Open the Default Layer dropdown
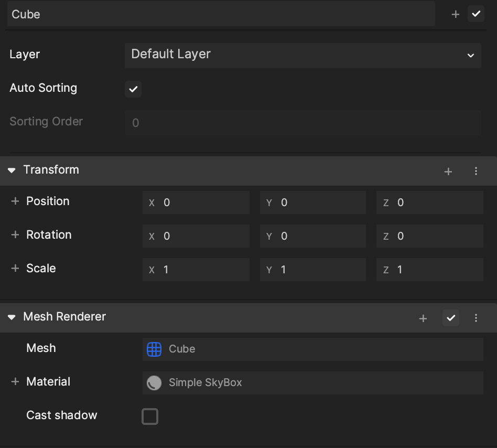The width and height of the screenshot is (497, 448). pyautogui.click(x=302, y=55)
